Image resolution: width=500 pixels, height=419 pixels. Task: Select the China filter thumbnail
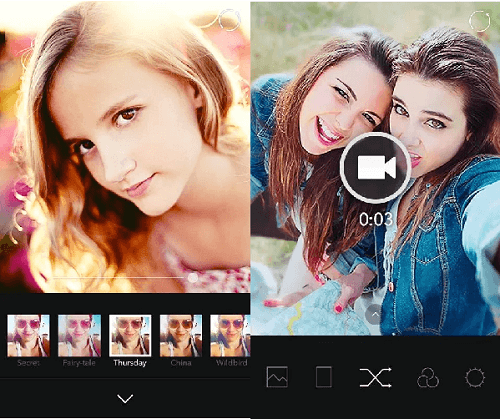point(181,336)
